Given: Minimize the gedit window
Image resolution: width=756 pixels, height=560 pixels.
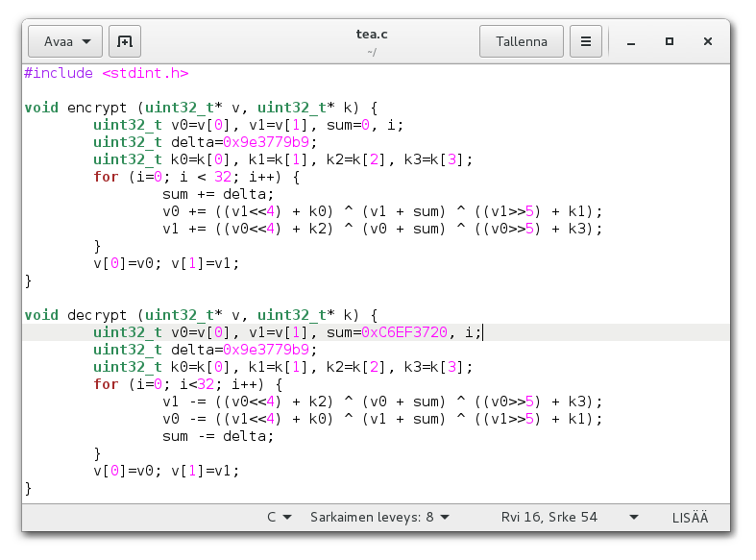Looking at the screenshot, I should (x=631, y=42).
